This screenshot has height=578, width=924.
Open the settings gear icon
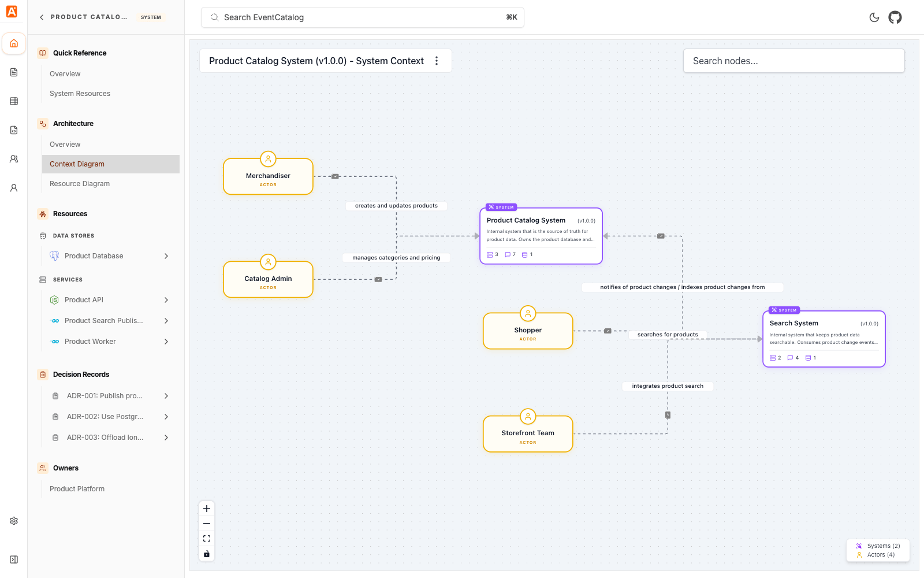tap(14, 521)
